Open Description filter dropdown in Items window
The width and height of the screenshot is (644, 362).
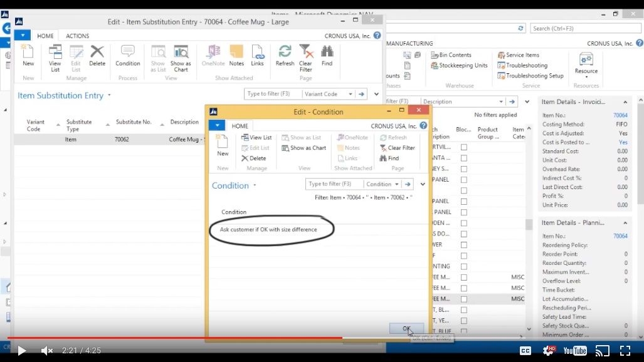(501, 101)
